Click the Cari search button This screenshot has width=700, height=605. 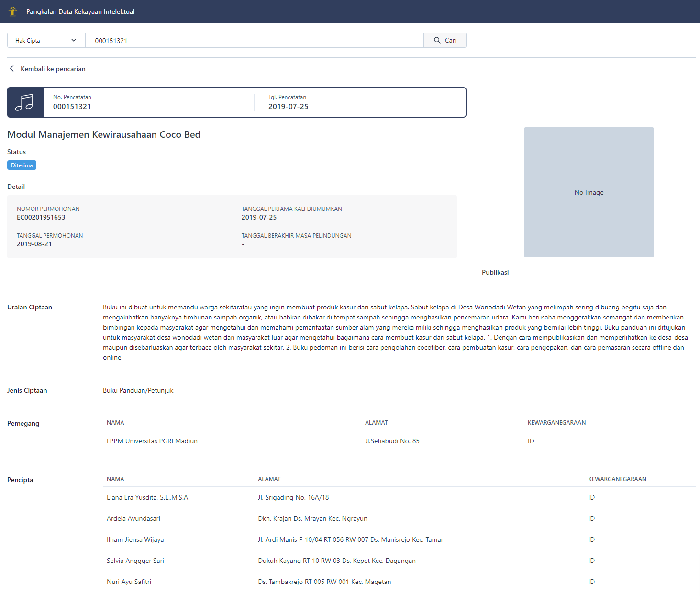pyautogui.click(x=445, y=40)
